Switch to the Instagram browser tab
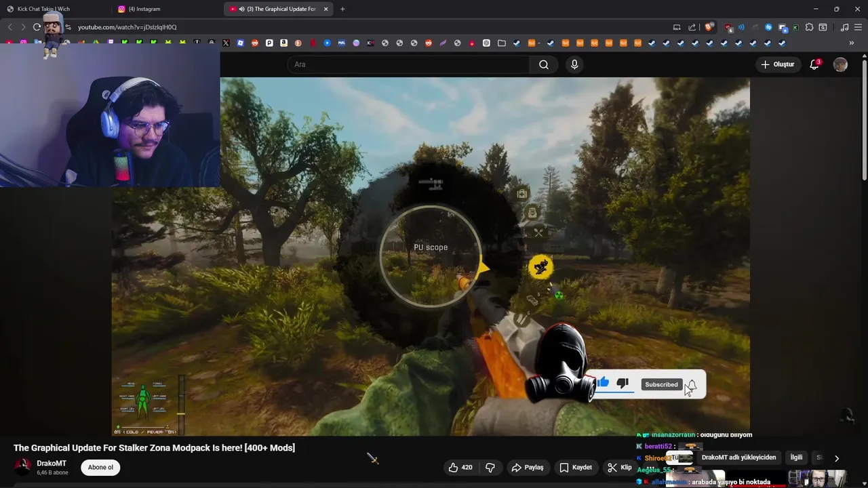 (x=167, y=9)
